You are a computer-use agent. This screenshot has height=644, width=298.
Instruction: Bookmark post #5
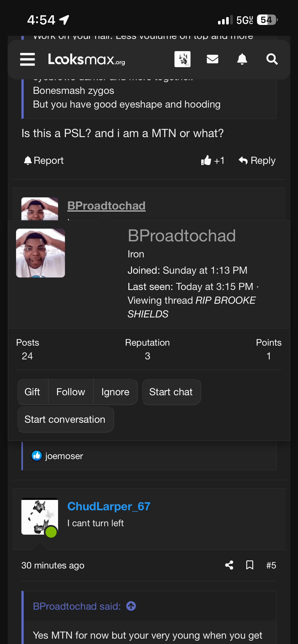250,565
